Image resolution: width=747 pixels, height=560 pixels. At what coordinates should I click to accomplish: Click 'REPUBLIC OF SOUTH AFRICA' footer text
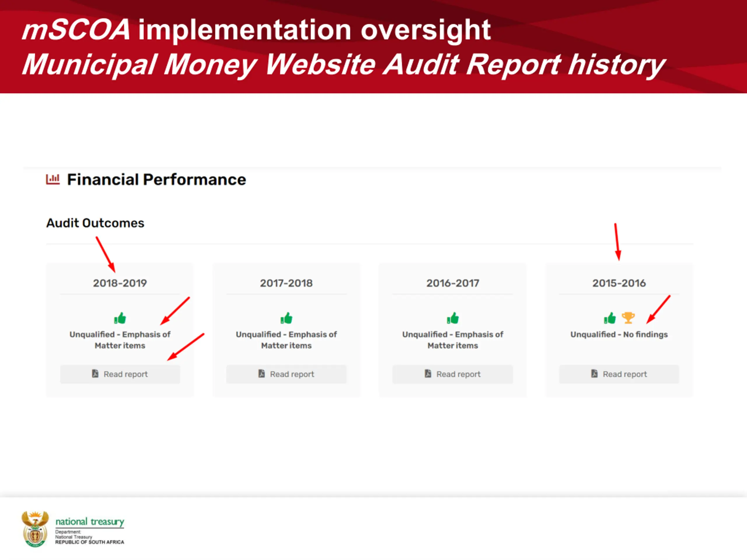pos(90,542)
